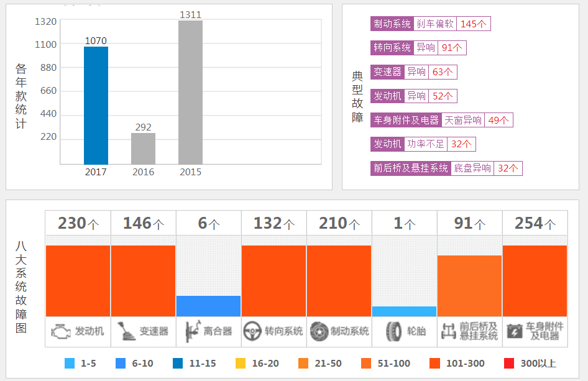The image size is (588, 381).
Task: Click the 天窗异响 49个 fault tag
Action: [477, 121]
